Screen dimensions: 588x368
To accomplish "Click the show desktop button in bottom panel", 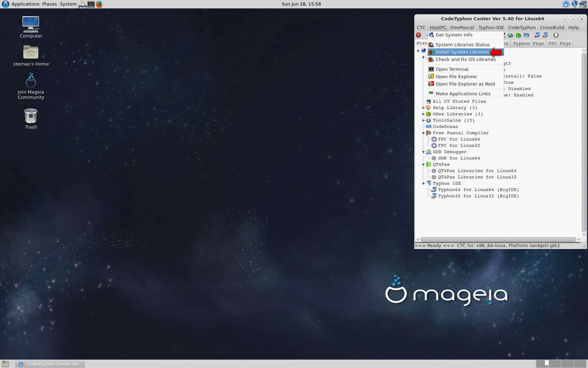I will pos(6,364).
